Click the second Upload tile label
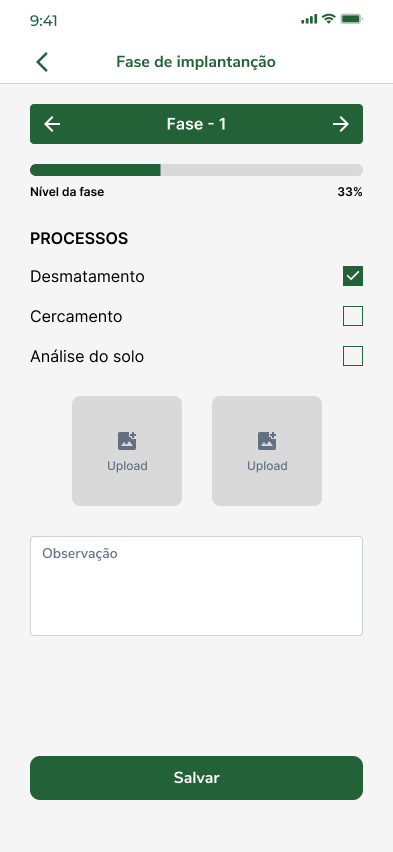Screen dimensions: 393x852 coord(267,466)
